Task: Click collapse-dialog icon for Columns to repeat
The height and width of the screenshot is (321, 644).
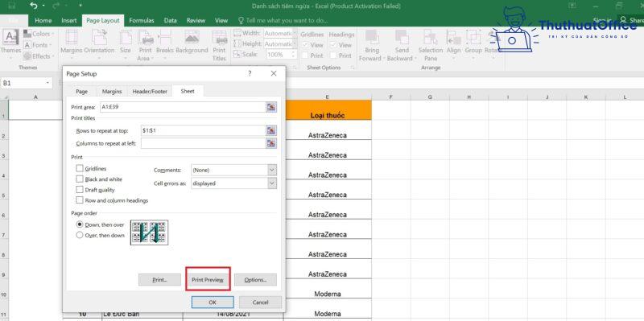Action: [271, 143]
